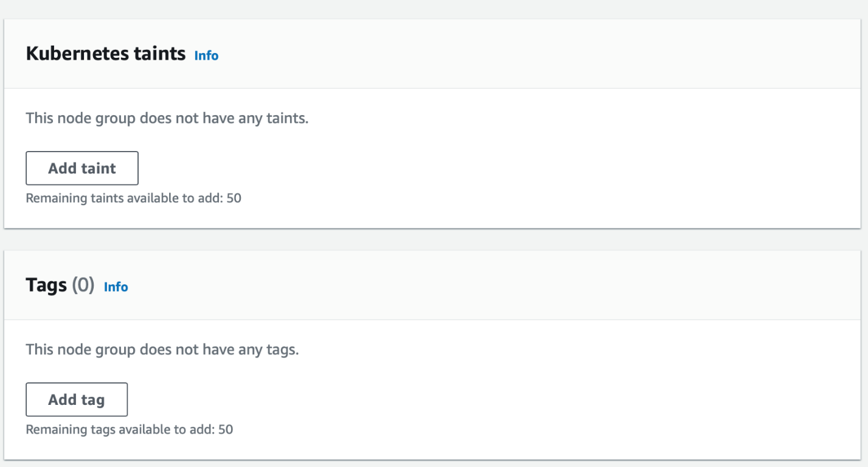
Task: Click the Kubernetes taints heading
Action: coord(105,54)
